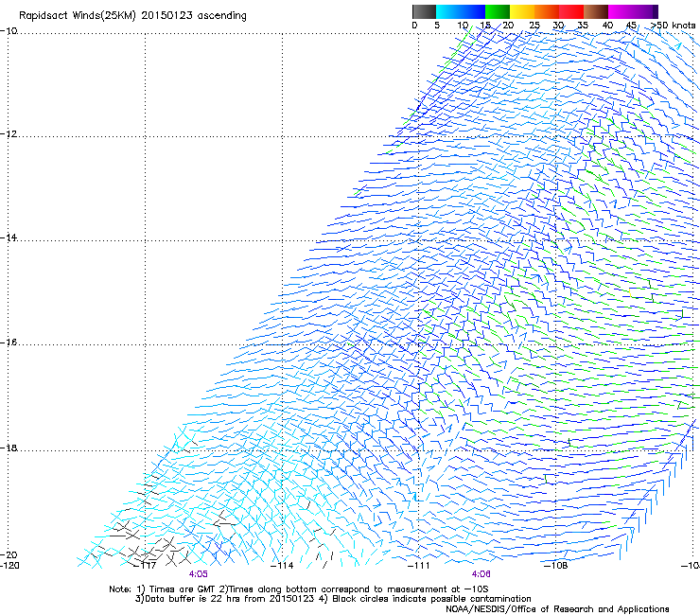The image size is (700, 615).
Task: Select the yellow 20-25 knots legend swatch
Action: coord(522,11)
